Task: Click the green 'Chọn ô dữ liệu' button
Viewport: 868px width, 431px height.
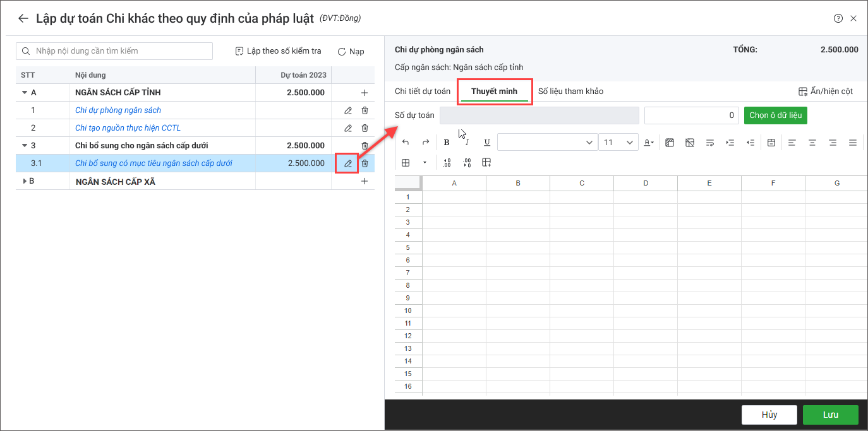Action: 775,115
